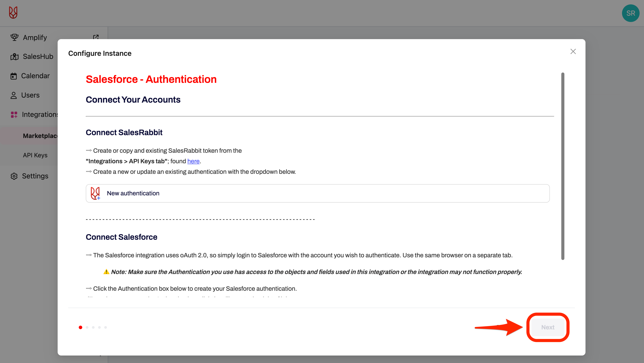The image size is (644, 363).
Task: Select the third step indicator dot
Action: [x=93, y=327]
